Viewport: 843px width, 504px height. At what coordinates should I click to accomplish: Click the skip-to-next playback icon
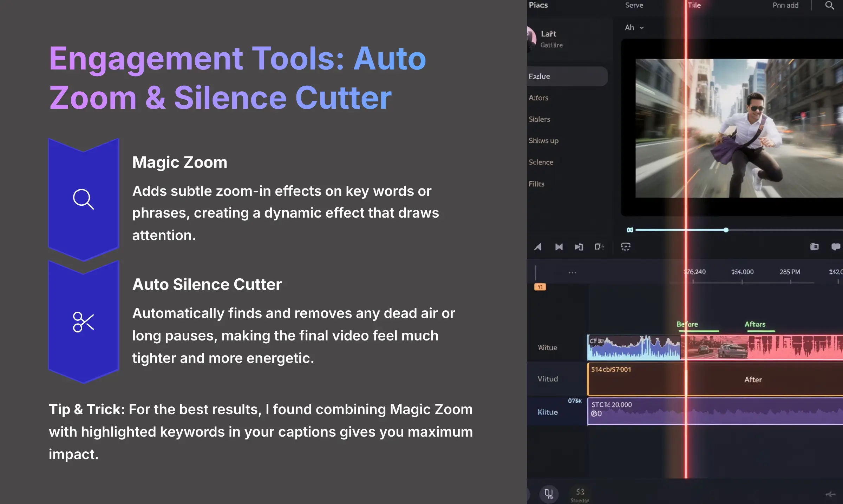(579, 247)
